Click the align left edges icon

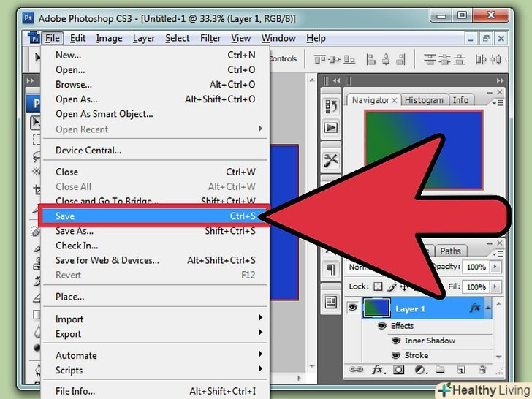pyautogui.click(x=370, y=60)
